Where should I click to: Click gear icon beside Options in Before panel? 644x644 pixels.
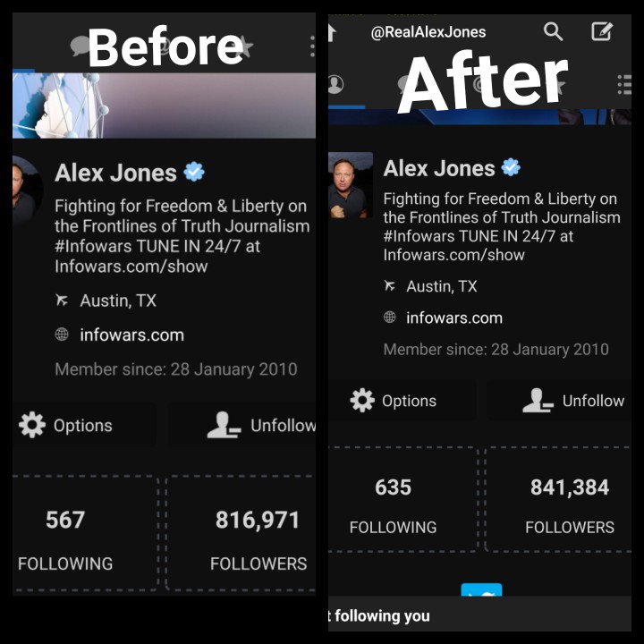click(32, 425)
